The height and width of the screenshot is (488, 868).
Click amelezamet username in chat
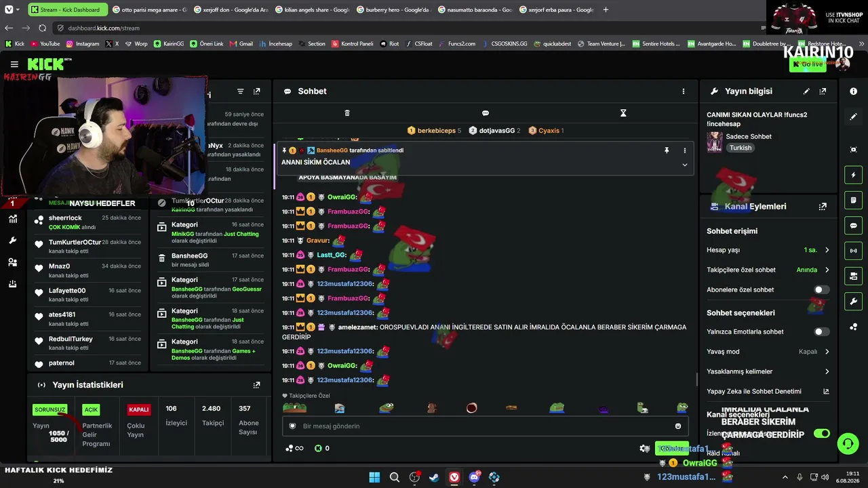[357, 327]
